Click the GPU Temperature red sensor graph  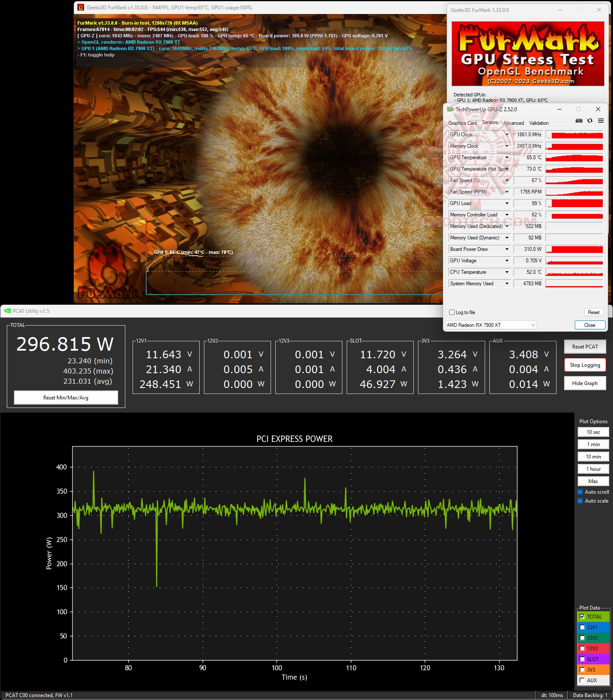point(574,157)
